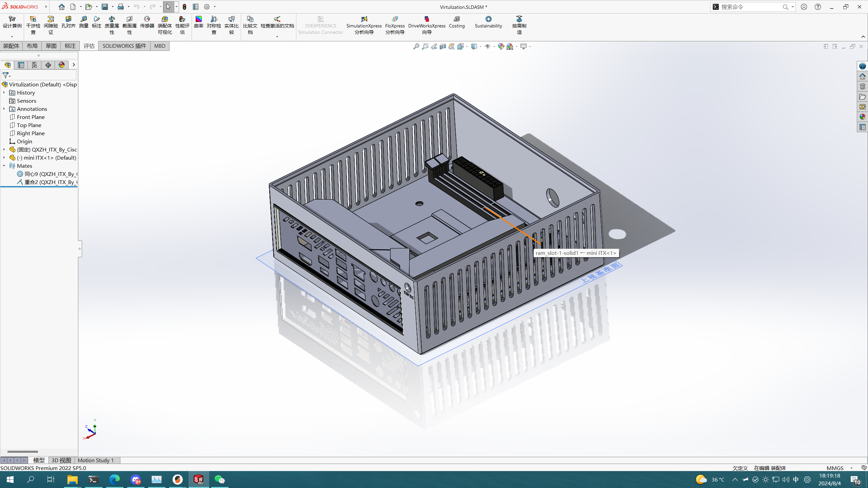Click the Section View icon in the view toolbar
This screenshot has height=488, width=868.
[x=443, y=46]
